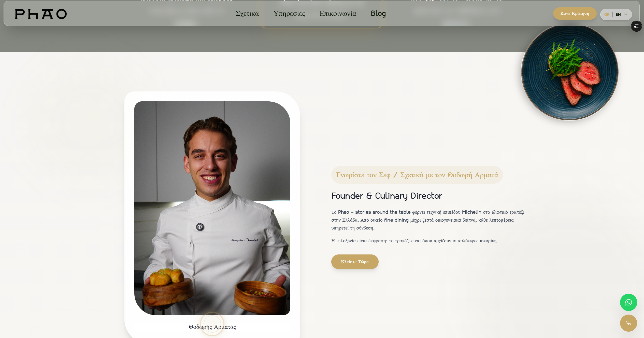644x338 pixels.
Task: Click the Founder & Culinary Director heading
Action: tap(387, 196)
